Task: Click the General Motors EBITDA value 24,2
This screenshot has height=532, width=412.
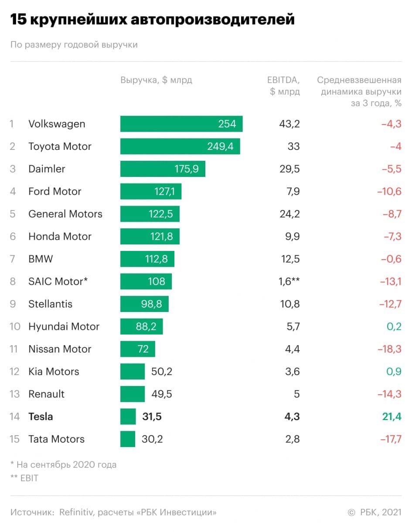Action: 289,214
